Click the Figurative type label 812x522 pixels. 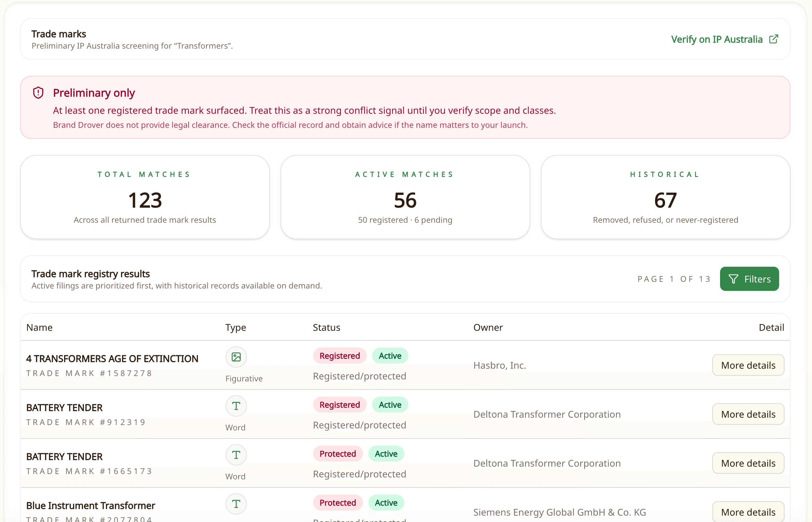point(244,379)
